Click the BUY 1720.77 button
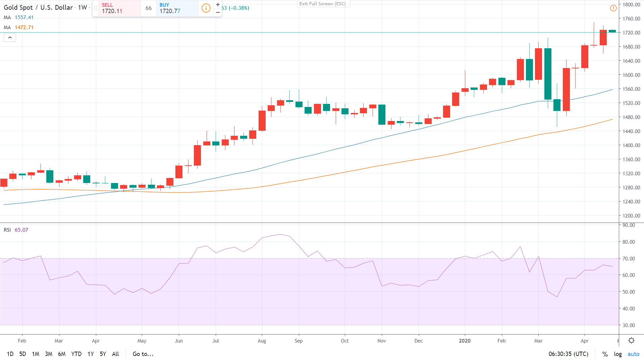644x362 pixels. (x=177, y=8)
